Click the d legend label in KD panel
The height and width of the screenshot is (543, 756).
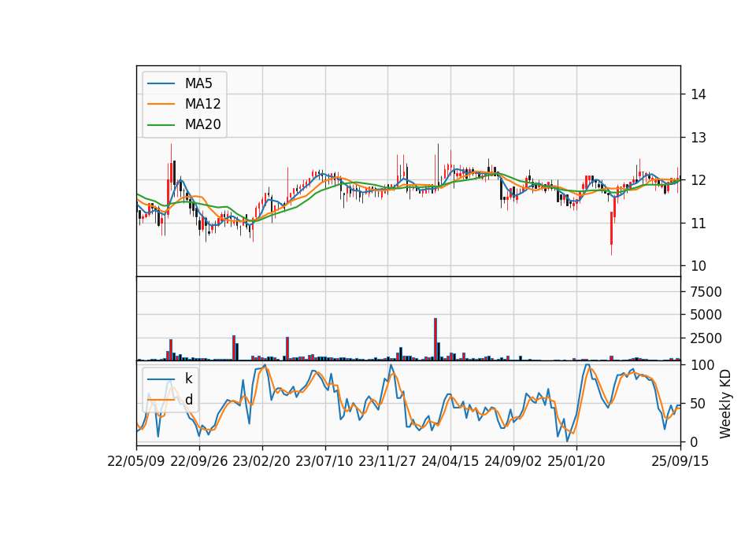[189, 400]
